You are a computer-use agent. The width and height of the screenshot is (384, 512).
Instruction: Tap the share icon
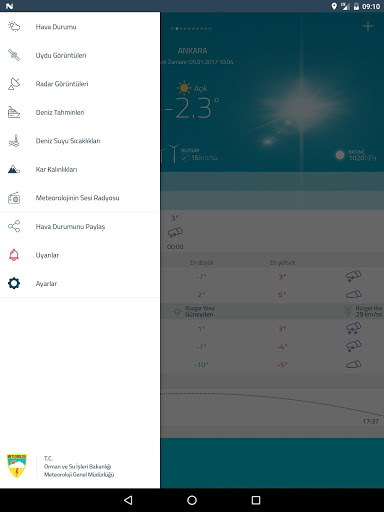coord(14,226)
